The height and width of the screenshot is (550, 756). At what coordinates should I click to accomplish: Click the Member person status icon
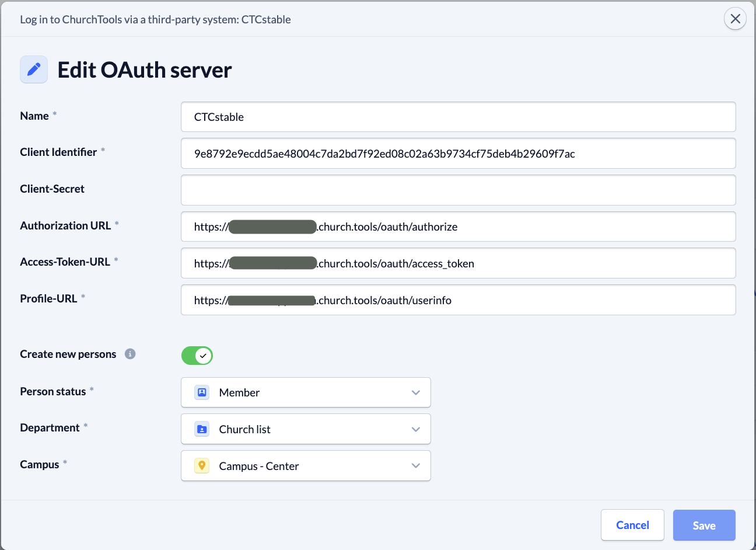coord(202,392)
